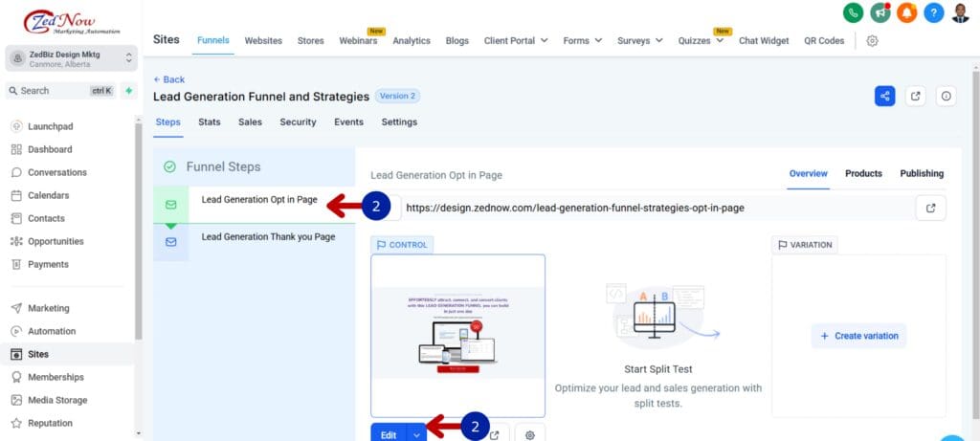Click Edit button for control page
Image resolution: width=980 pixels, height=441 pixels.
click(389, 435)
